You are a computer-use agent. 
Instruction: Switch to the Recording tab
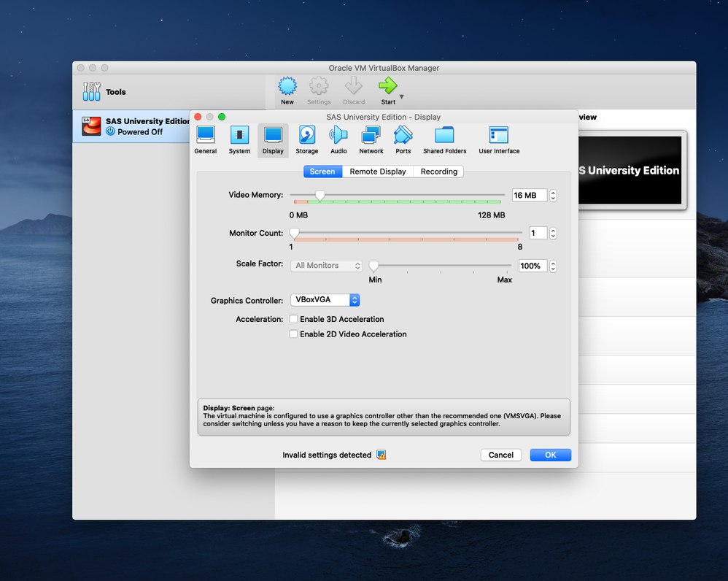click(x=439, y=172)
